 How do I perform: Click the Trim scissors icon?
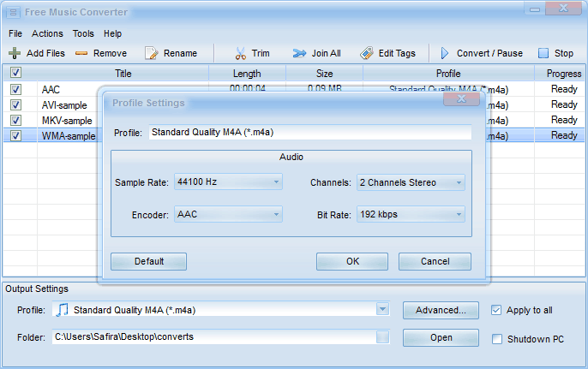(x=240, y=53)
